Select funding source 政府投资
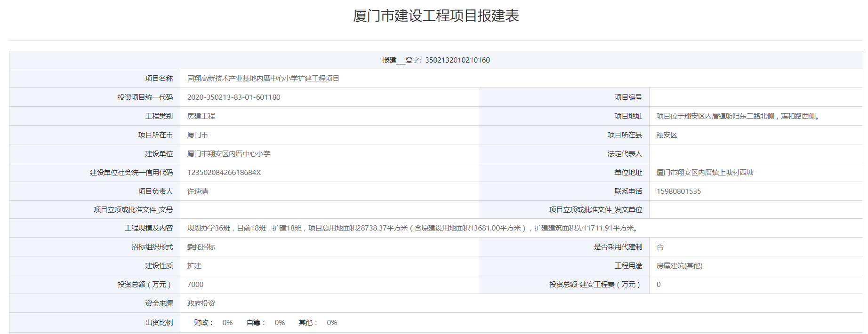This screenshot has width=868, height=334. (x=201, y=303)
